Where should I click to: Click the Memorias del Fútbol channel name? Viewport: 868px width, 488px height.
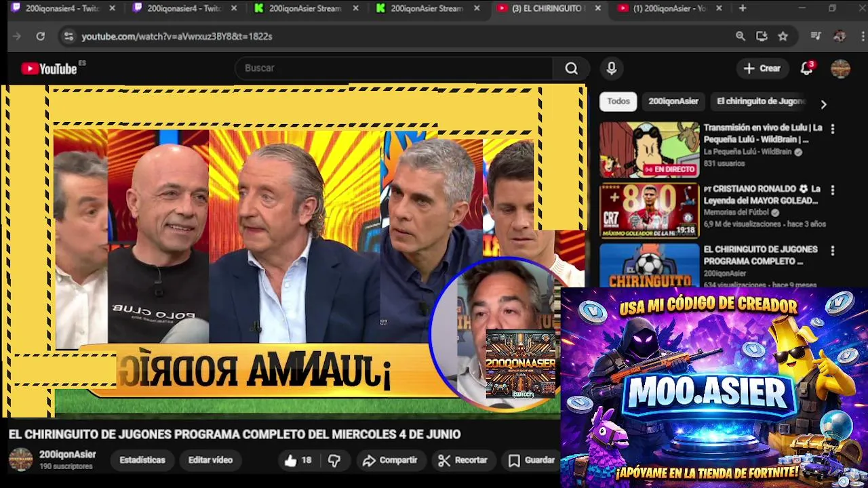pyautogui.click(x=735, y=213)
